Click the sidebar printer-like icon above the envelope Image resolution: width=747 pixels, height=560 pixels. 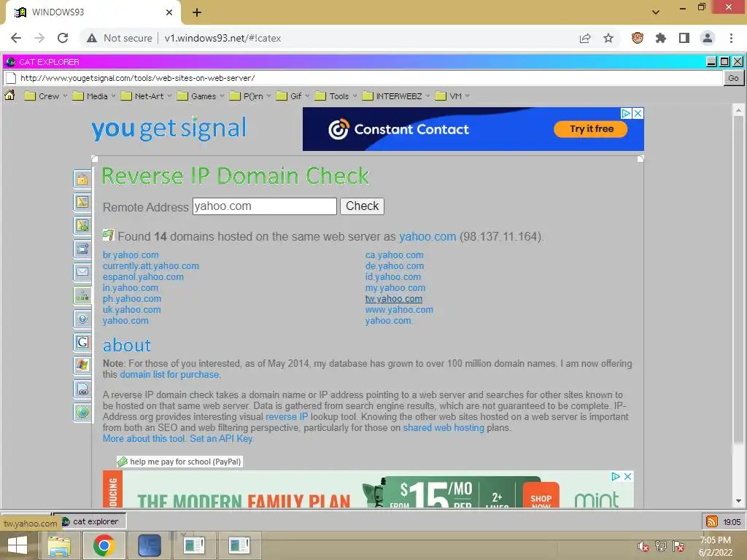pyautogui.click(x=82, y=249)
